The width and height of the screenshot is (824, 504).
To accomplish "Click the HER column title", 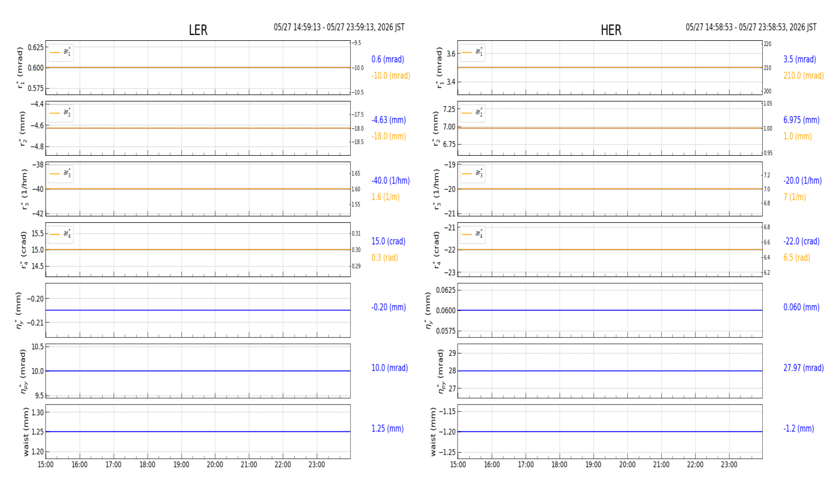I will (611, 30).
